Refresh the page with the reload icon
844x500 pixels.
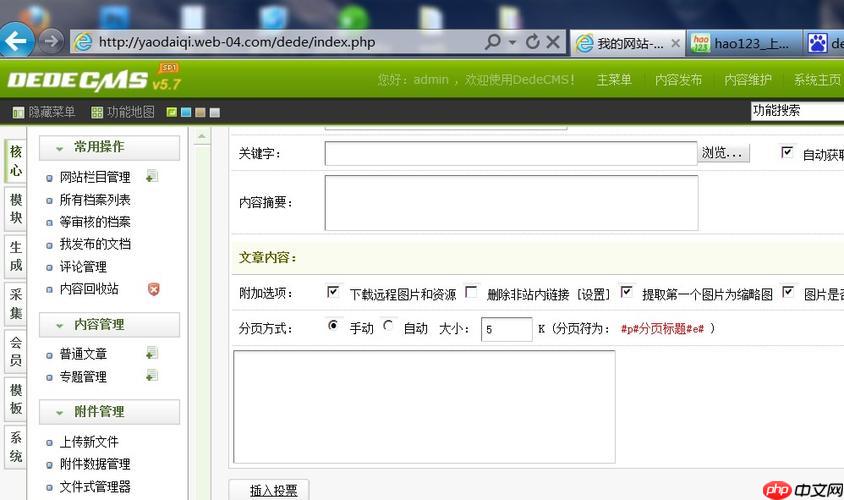pyautogui.click(x=532, y=41)
